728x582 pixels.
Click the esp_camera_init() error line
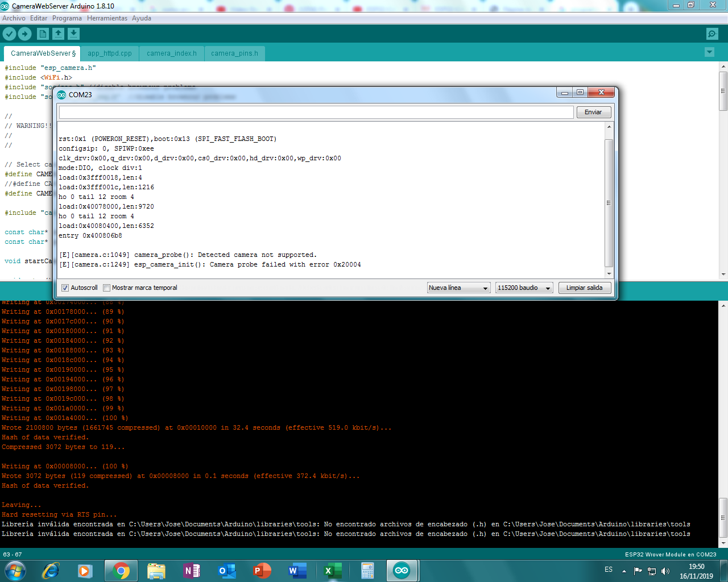click(210, 264)
